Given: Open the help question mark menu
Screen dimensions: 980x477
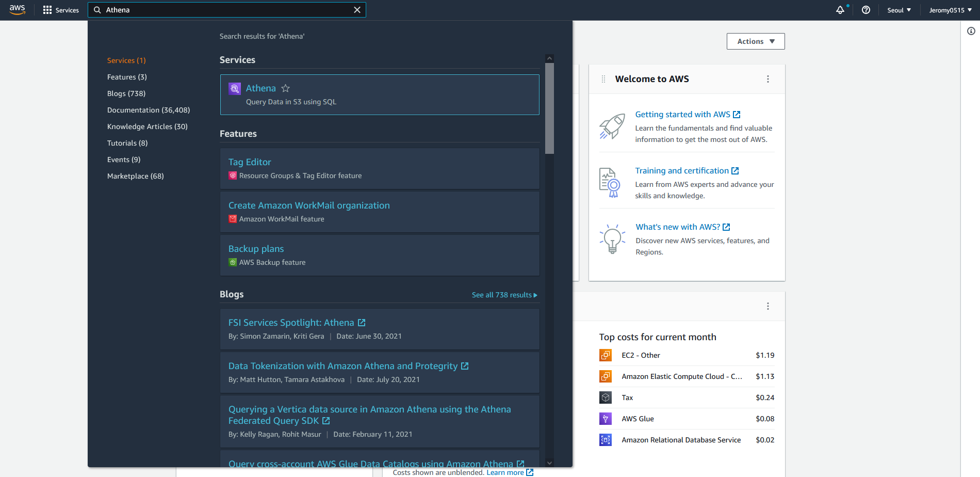Looking at the screenshot, I should pyautogui.click(x=866, y=10).
